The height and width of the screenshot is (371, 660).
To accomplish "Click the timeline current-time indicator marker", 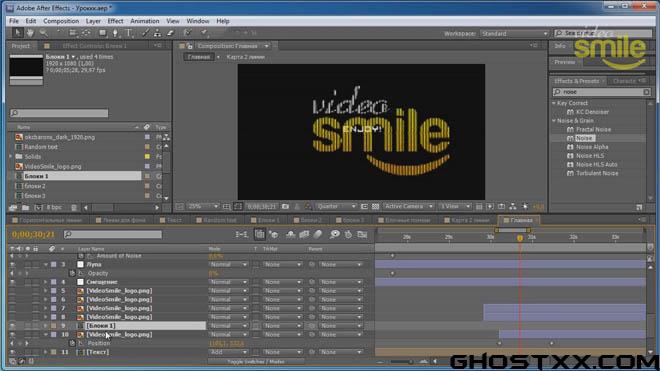I will pos(520,238).
